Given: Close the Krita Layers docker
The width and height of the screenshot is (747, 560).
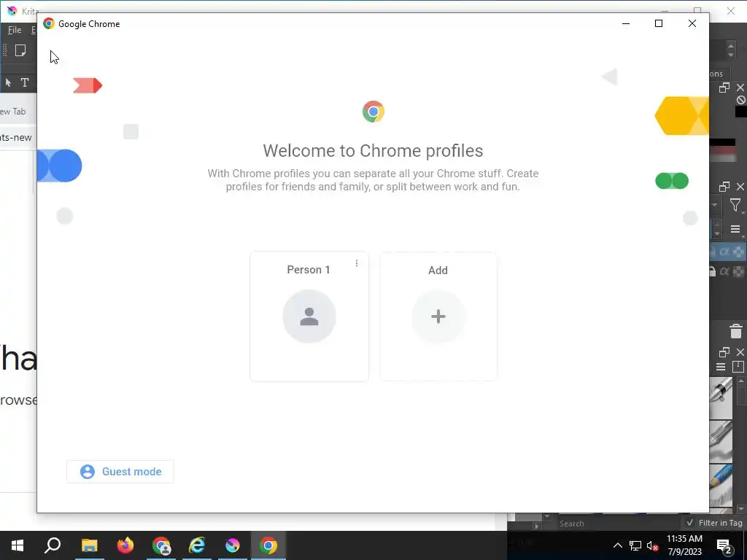Looking at the screenshot, I should [x=740, y=187].
